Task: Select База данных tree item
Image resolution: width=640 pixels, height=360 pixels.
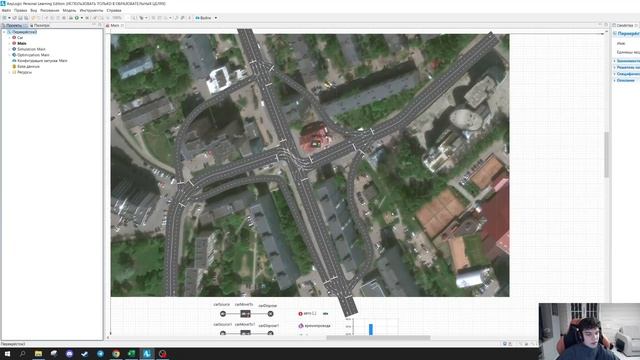Action: [x=28, y=66]
